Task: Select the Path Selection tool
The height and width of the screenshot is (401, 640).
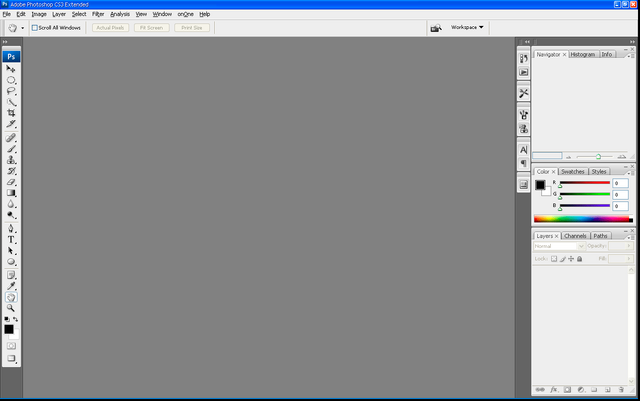Action: (11, 251)
